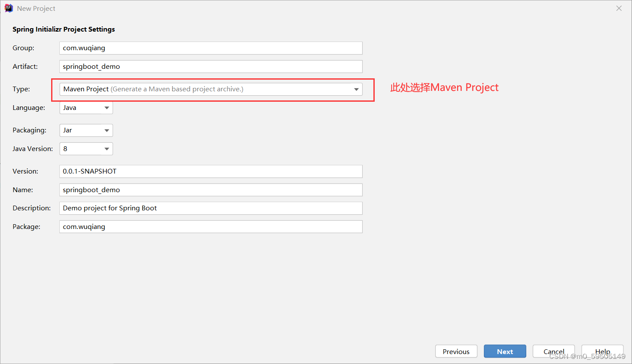This screenshot has height=364, width=632.
Task: Focus the Package text field
Action: pyautogui.click(x=211, y=227)
